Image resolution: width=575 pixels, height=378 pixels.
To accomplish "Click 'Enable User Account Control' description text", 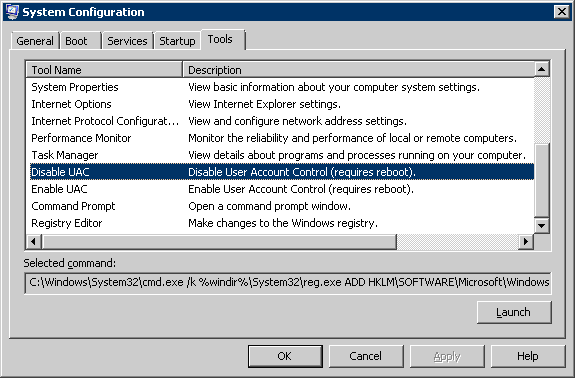I will (x=301, y=189).
